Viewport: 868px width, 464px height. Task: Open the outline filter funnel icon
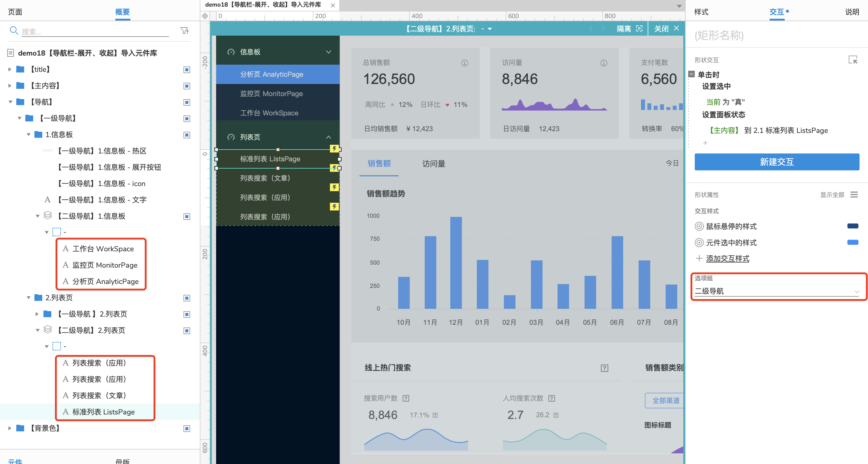[x=185, y=31]
